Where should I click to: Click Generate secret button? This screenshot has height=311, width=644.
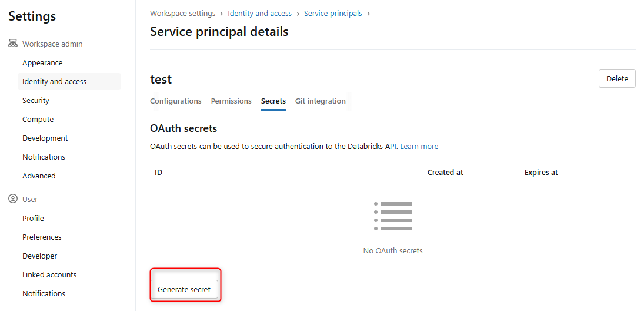pyautogui.click(x=184, y=290)
